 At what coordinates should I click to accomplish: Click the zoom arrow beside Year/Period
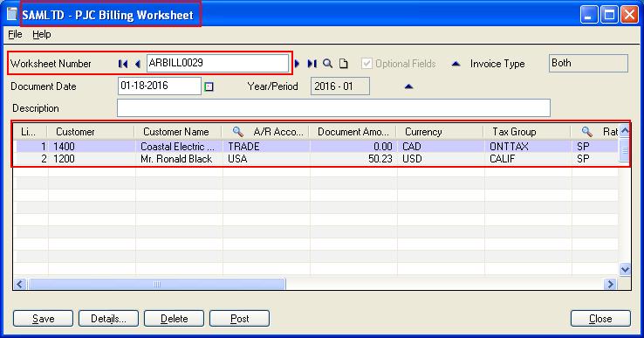[408, 86]
